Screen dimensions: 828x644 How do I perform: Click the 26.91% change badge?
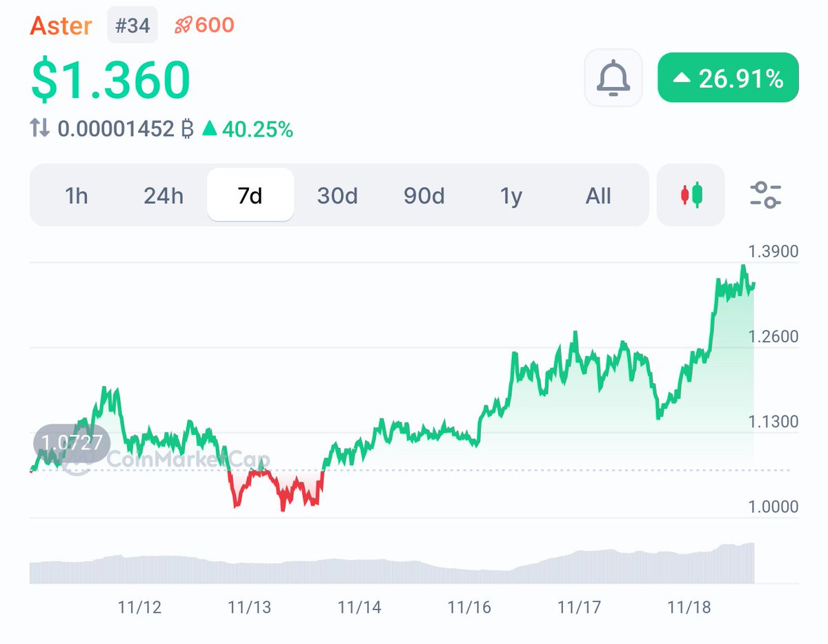coord(729,78)
